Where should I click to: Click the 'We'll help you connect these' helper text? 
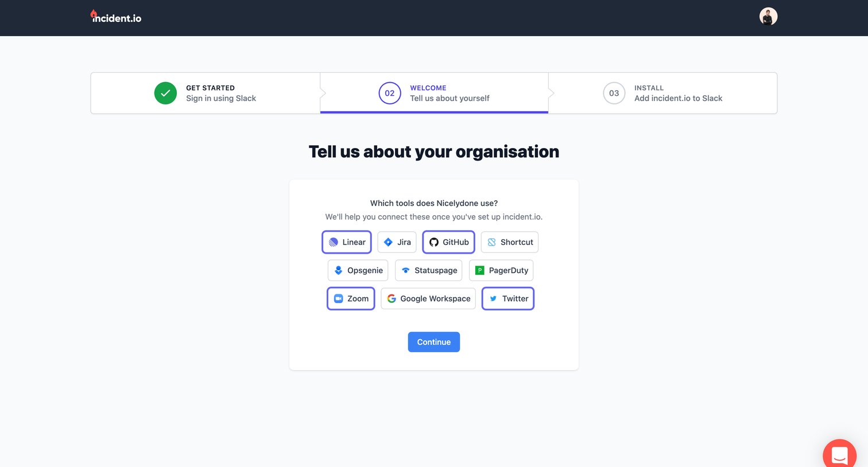click(x=434, y=217)
